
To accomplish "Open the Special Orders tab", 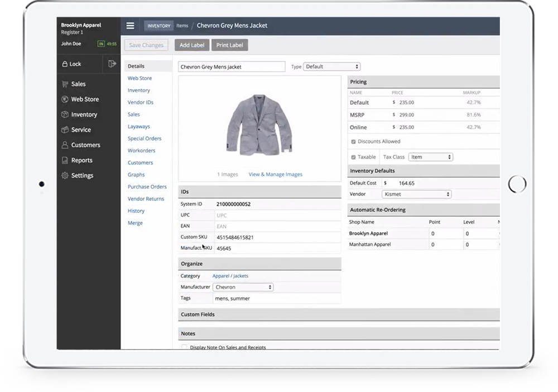I will [x=145, y=139].
